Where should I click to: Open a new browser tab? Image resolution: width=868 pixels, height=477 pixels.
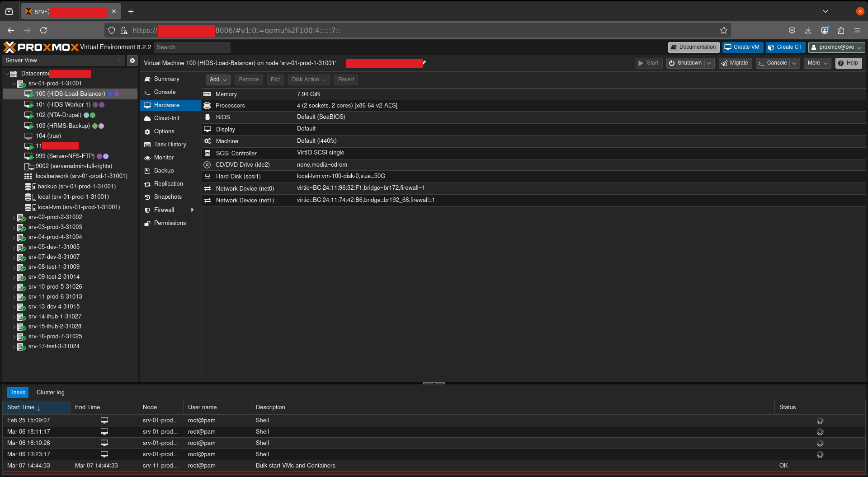[131, 12]
